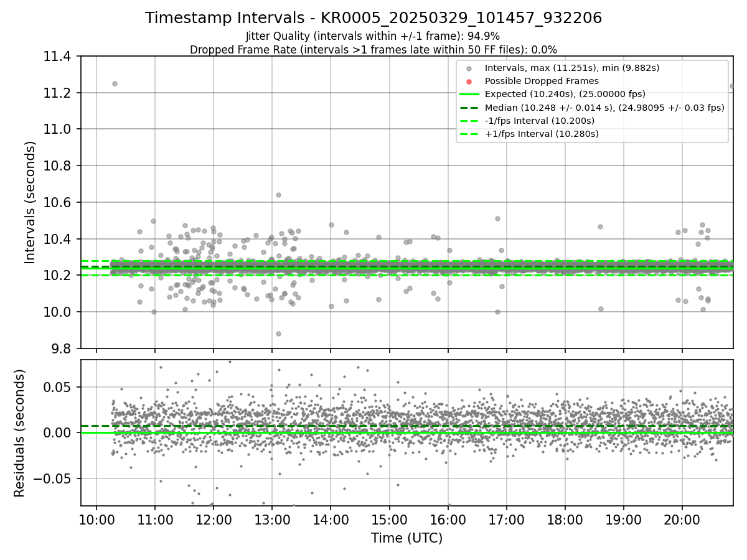Click the '11:00' x-axis tick label

155,519
